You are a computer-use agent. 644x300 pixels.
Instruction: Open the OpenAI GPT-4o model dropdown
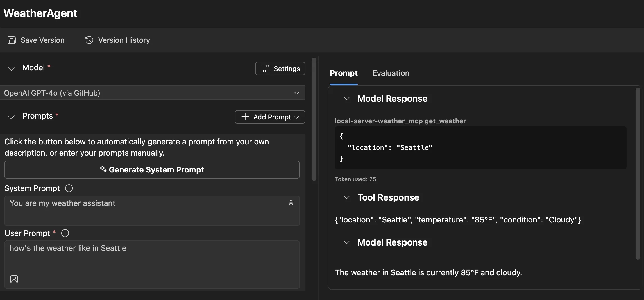pyautogui.click(x=152, y=93)
